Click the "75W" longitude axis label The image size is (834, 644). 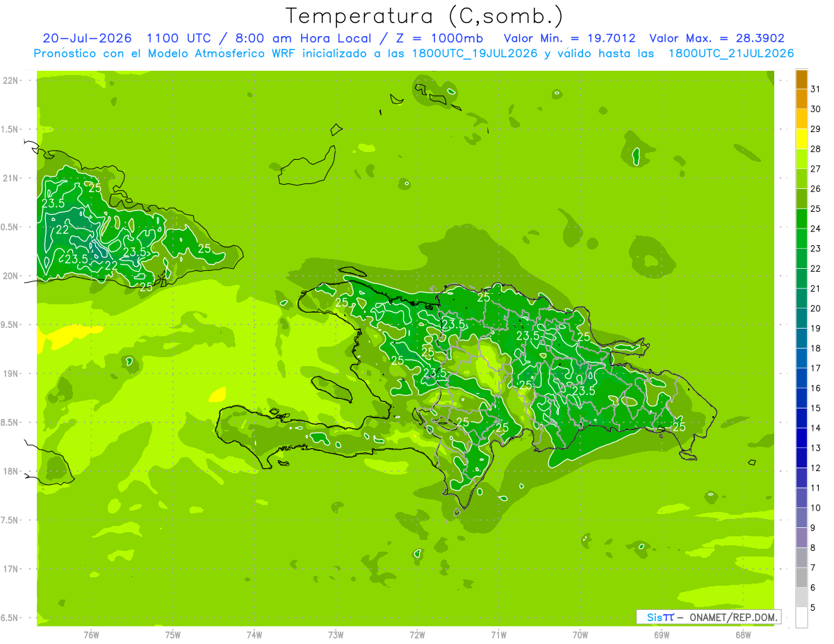[x=173, y=635]
